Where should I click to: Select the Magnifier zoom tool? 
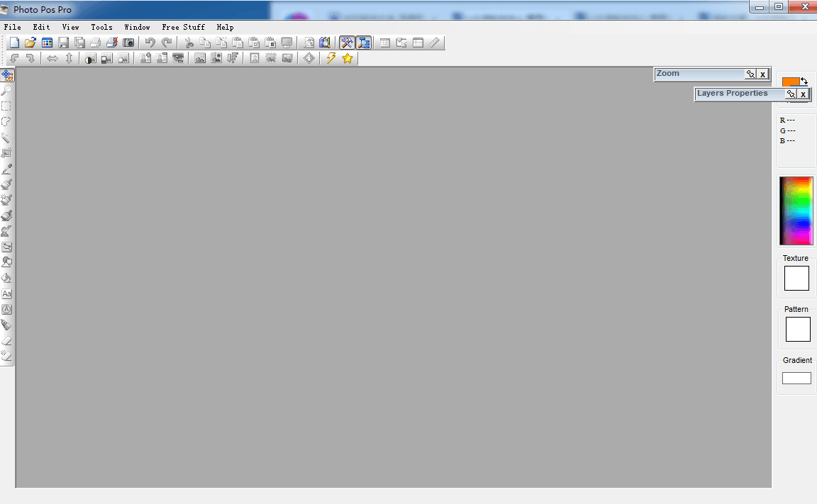tap(6, 91)
